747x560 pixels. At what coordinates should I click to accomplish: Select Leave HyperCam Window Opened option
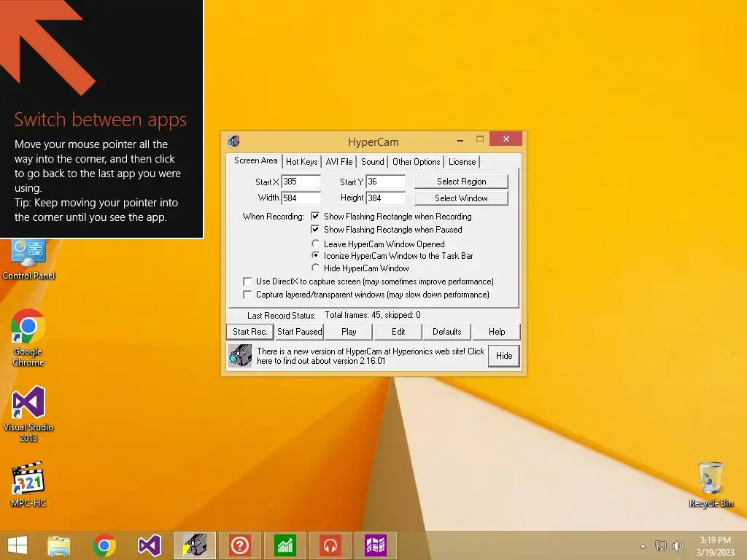coord(315,244)
